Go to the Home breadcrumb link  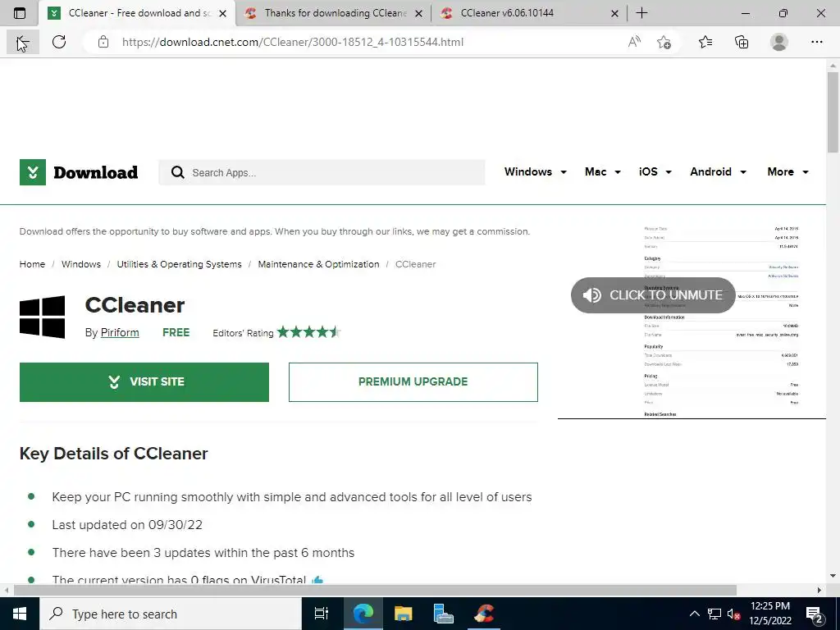[32, 264]
